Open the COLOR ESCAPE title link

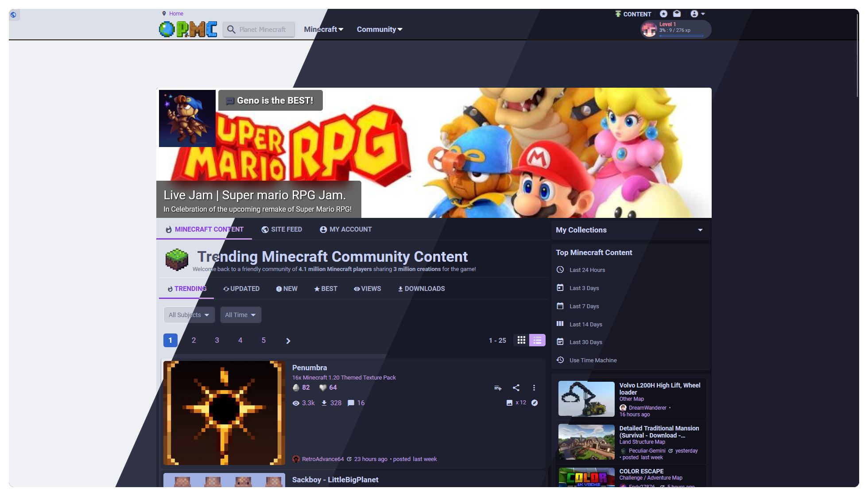[x=641, y=471]
